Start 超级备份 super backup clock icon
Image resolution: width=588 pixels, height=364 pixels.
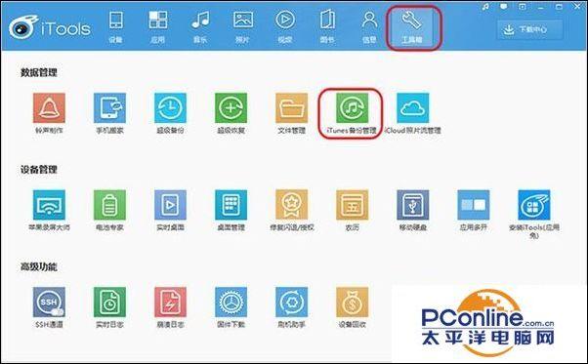170,108
